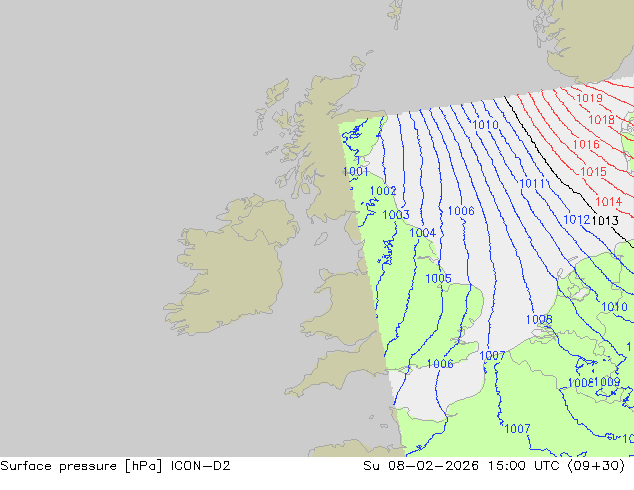Click the red 1016 pressure label
The height and width of the screenshot is (490, 634).
586,144
